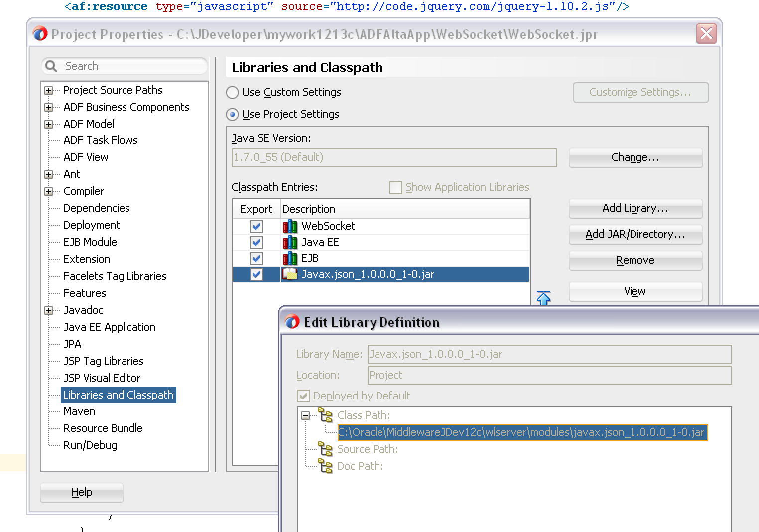
Task: Select the Use Custom Settings radio button
Action: pos(232,92)
